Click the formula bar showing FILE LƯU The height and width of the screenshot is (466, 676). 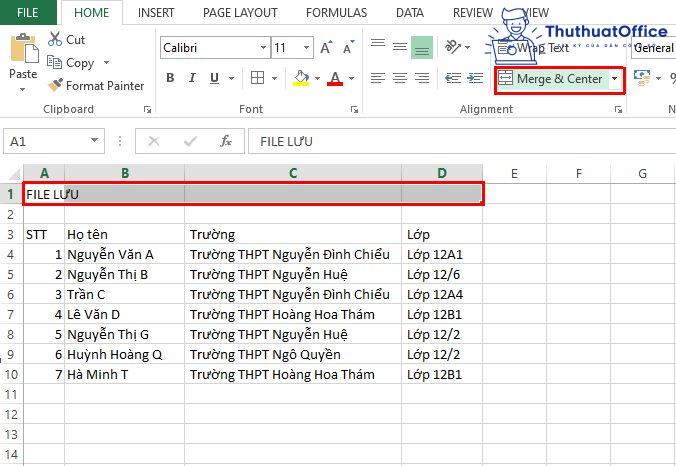tap(462, 141)
